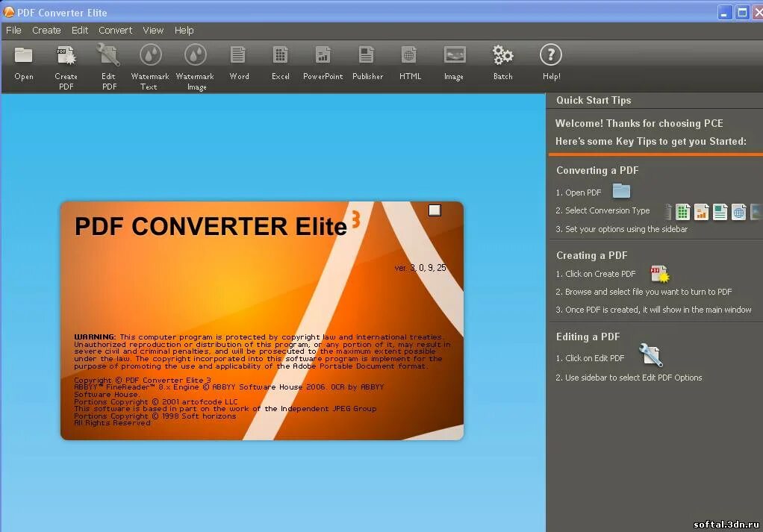Click the PDF star icon beside Create PDF tip
Image resolution: width=763 pixels, height=532 pixels.
point(660,275)
